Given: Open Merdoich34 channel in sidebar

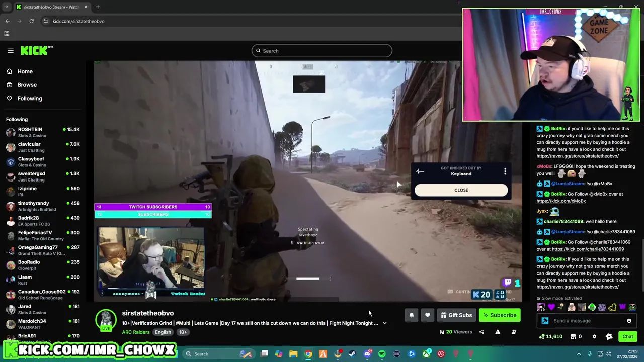Looking at the screenshot, I should tap(43, 324).
